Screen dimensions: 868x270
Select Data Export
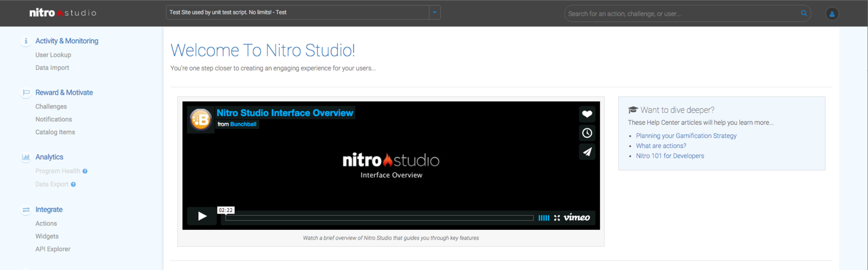pyautogui.click(x=52, y=184)
